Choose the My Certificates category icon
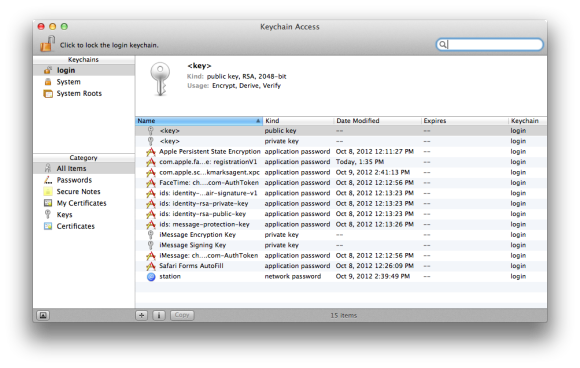 [48, 203]
